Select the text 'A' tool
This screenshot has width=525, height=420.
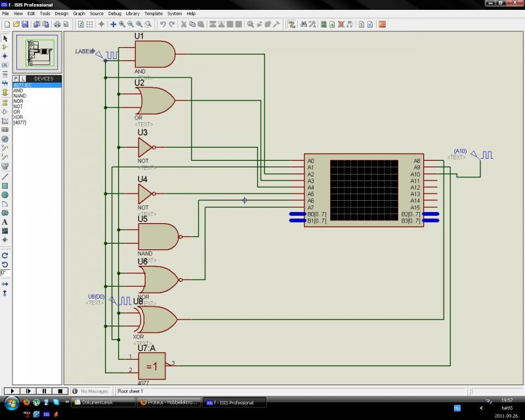click(5, 222)
